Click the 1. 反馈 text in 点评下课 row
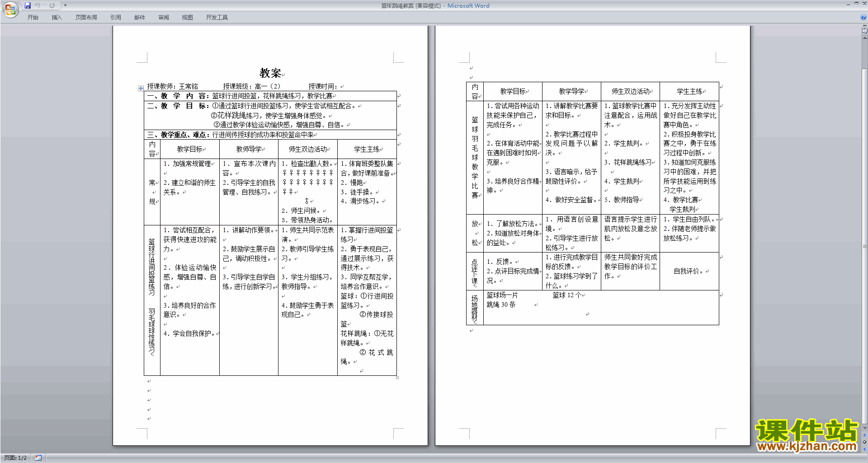The image size is (868, 463). pyautogui.click(x=501, y=262)
